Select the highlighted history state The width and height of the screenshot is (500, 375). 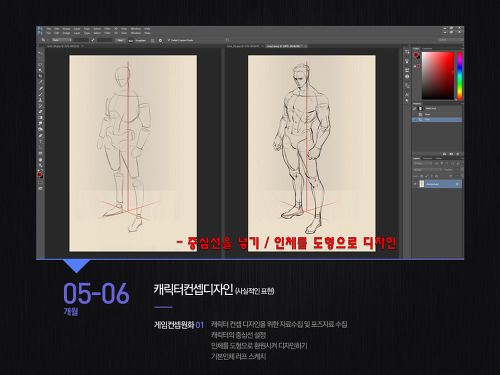coord(438,119)
